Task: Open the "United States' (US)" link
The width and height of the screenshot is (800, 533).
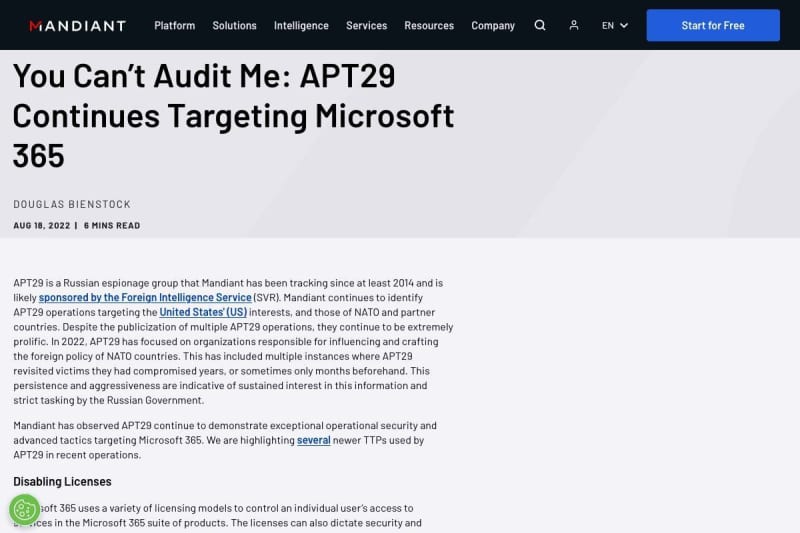Action: [203, 312]
